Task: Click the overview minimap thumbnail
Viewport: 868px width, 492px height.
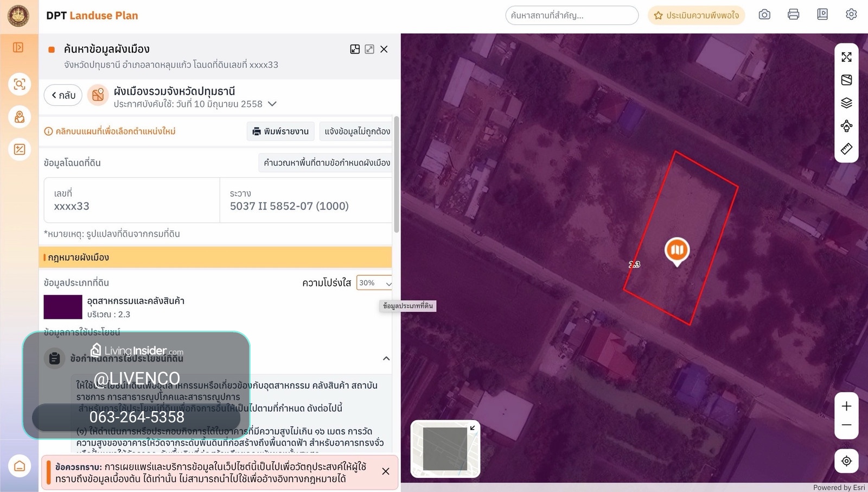Action: pos(445,449)
